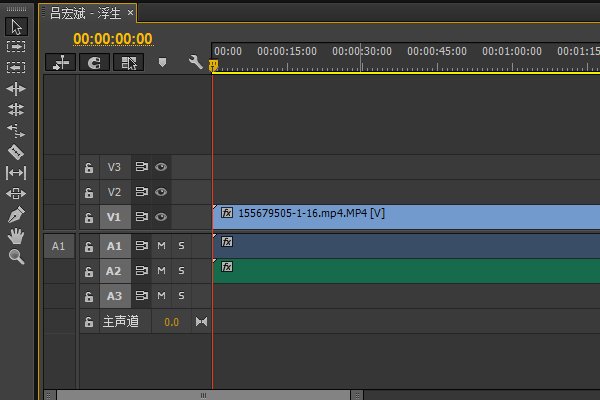The height and width of the screenshot is (400, 600).
Task: Solo audio track A3
Action: pos(181,296)
